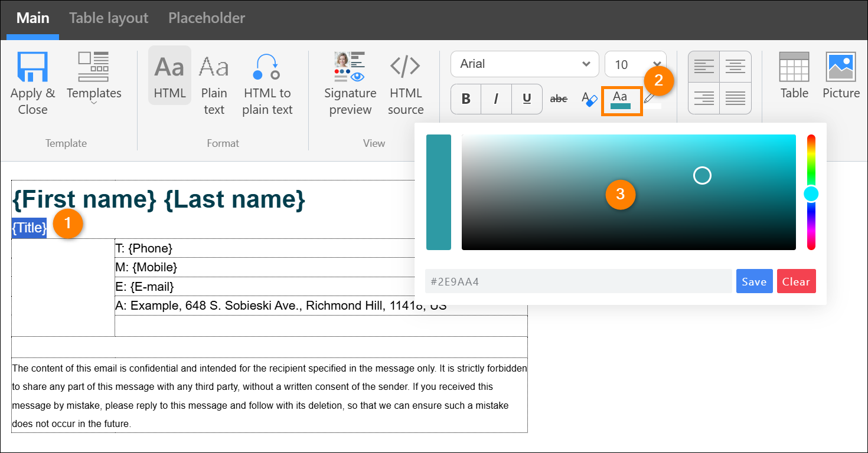Toggle italic formatting
The image size is (868, 453).
496,99
